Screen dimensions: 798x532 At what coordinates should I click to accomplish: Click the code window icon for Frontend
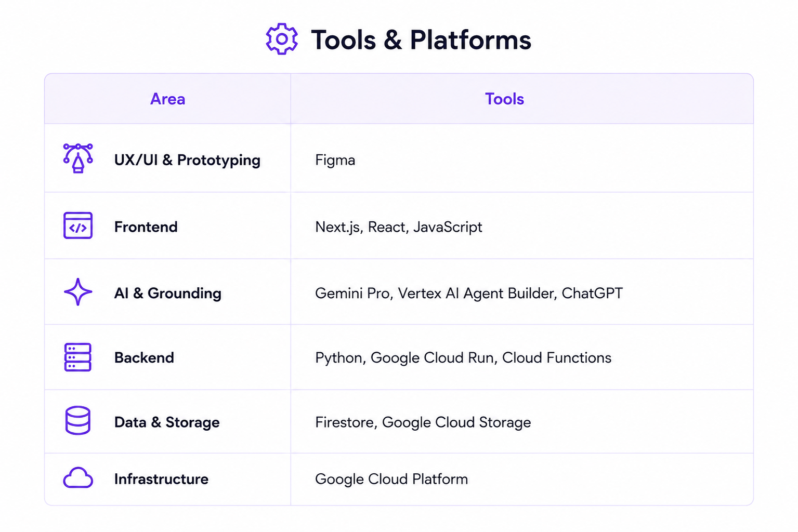click(x=78, y=225)
